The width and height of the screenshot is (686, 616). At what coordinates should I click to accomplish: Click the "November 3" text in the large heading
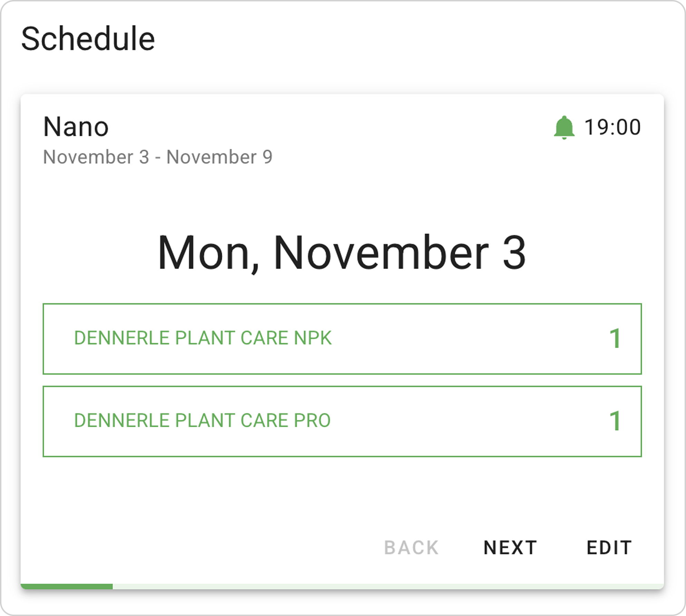point(400,253)
